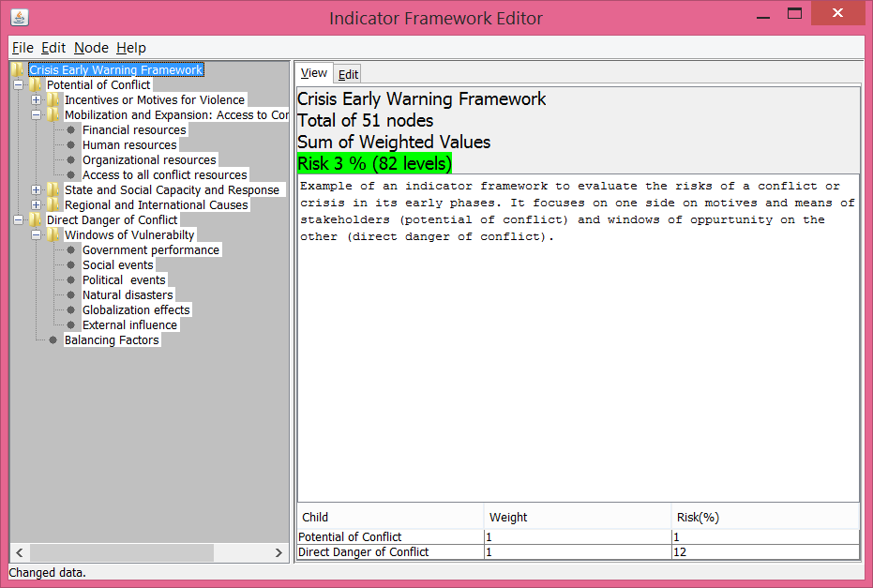Image resolution: width=873 pixels, height=588 pixels.
Task: Open the Node menu
Action: pyautogui.click(x=91, y=48)
